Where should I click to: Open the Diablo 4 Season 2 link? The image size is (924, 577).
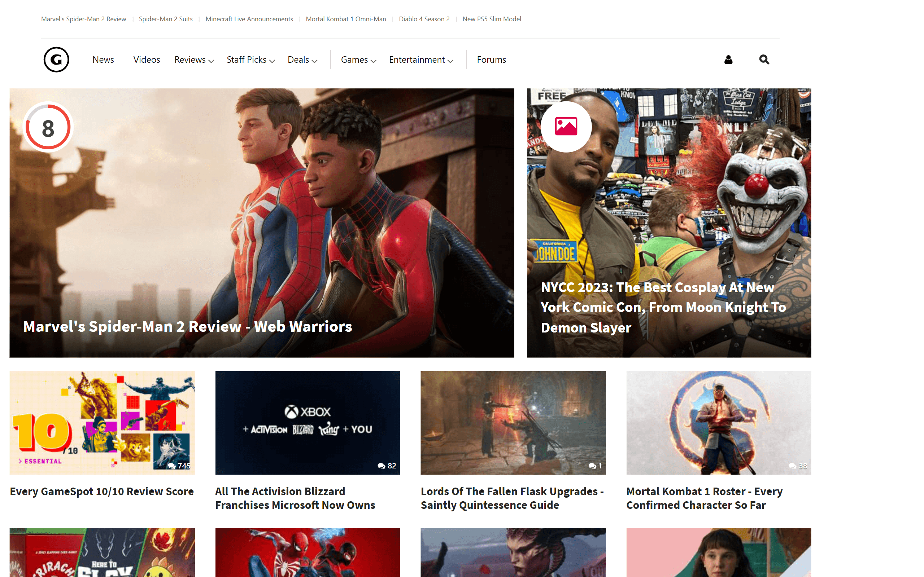point(424,19)
